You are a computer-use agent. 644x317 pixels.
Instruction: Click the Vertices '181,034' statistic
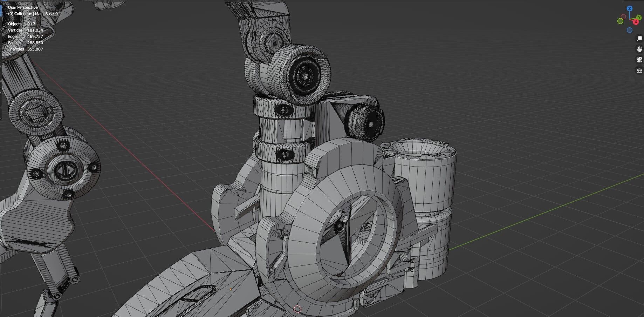click(x=35, y=30)
